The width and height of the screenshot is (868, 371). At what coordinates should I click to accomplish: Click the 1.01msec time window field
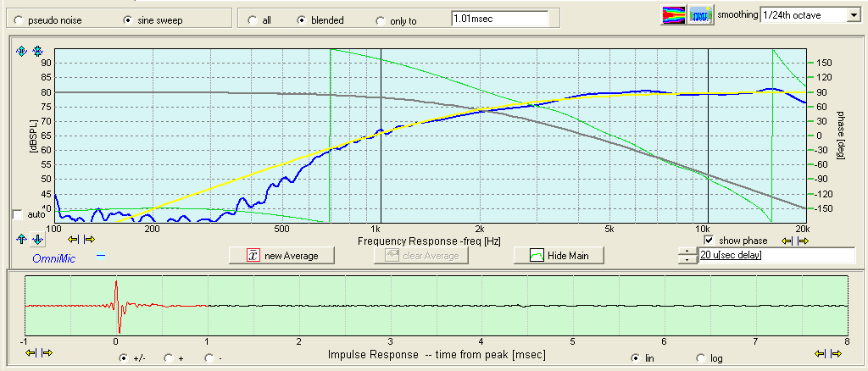tap(499, 17)
